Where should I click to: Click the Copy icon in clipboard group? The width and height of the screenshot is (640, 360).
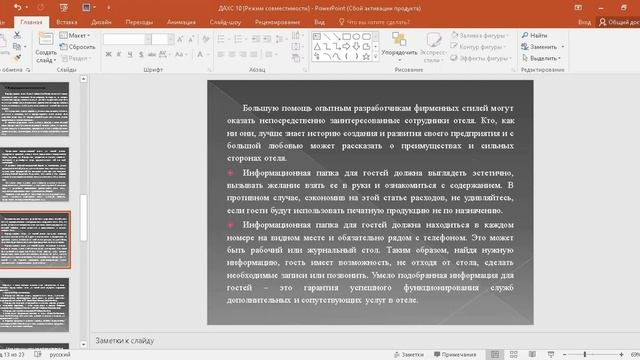click(17, 47)
